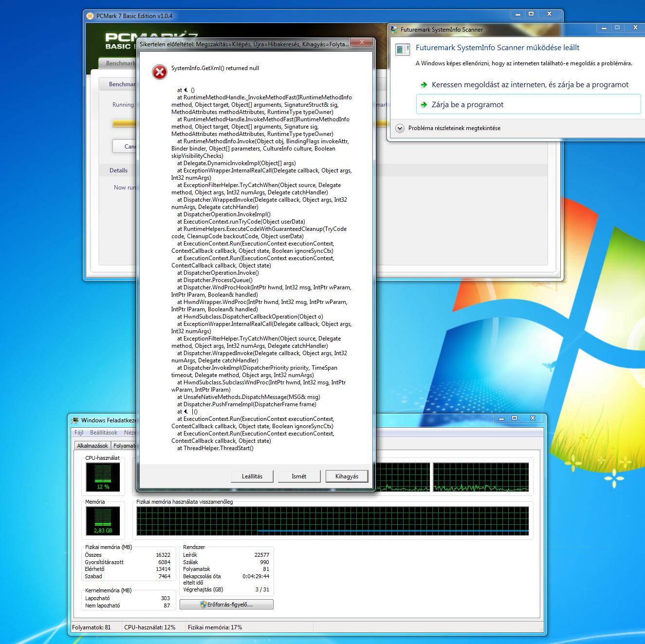Click 'Futuremark SystemInfo Scanner működése leállt' heading
645x644 pixels.
coord(498,48)
